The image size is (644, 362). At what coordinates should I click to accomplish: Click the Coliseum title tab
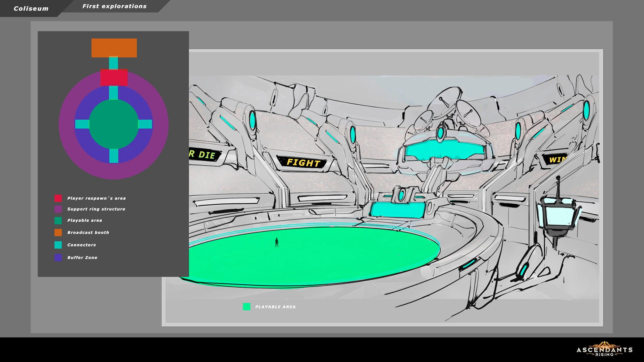pyautogui.click(x=31, y=9)
